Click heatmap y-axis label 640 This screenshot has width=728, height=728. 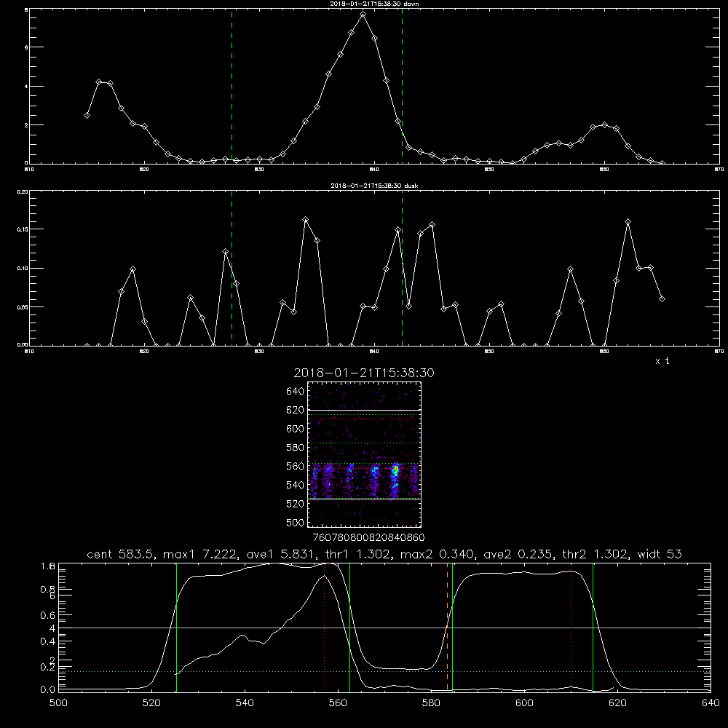click(295, 392)
